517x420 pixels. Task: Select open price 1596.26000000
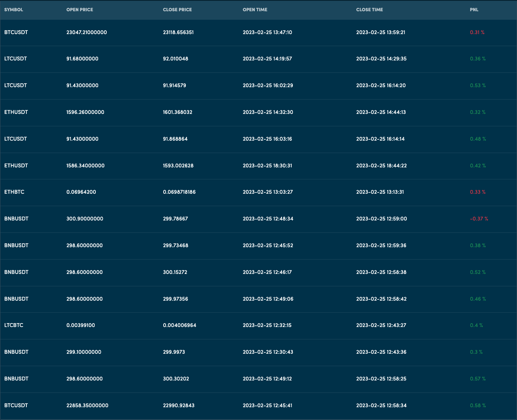(85, 112)
